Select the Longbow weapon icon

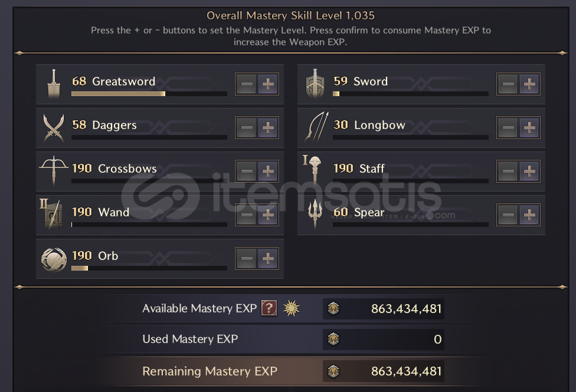point(315,128)
